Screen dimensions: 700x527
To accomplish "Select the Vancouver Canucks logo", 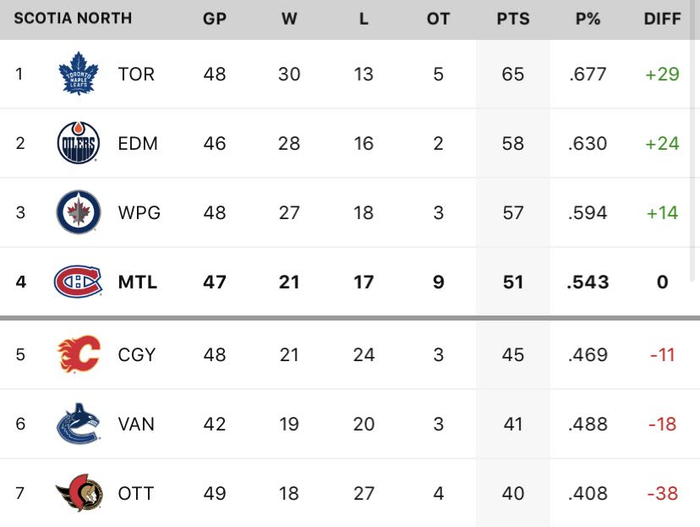I will [x=78, y=424].
